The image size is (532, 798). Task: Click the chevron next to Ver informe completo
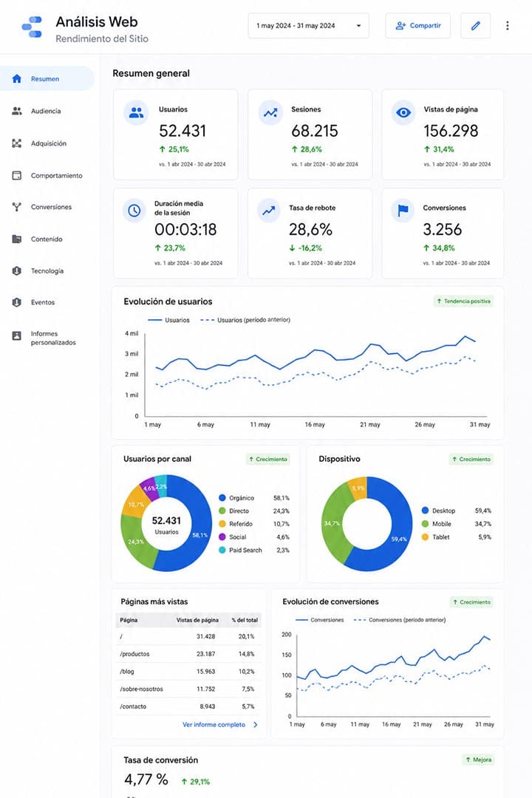click(x=256, y=725)
